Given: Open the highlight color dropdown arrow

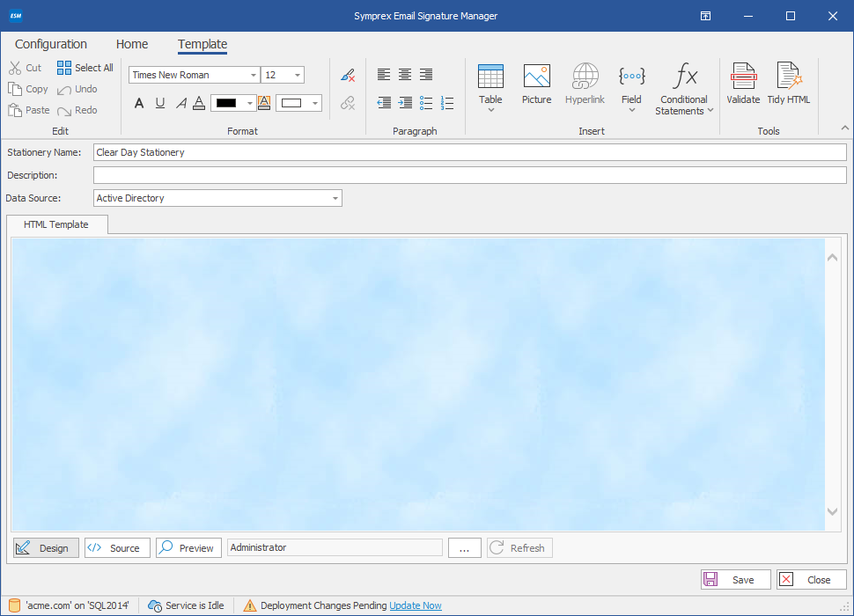Looking at the screenshot, I should click(315, 103).
